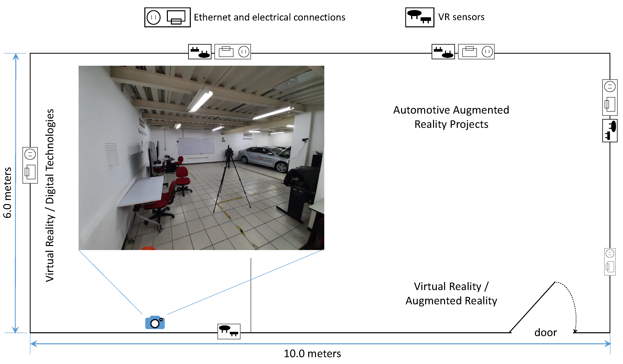
Task: Click the VR sensors legend icon
Action: (x=420, y=17)
